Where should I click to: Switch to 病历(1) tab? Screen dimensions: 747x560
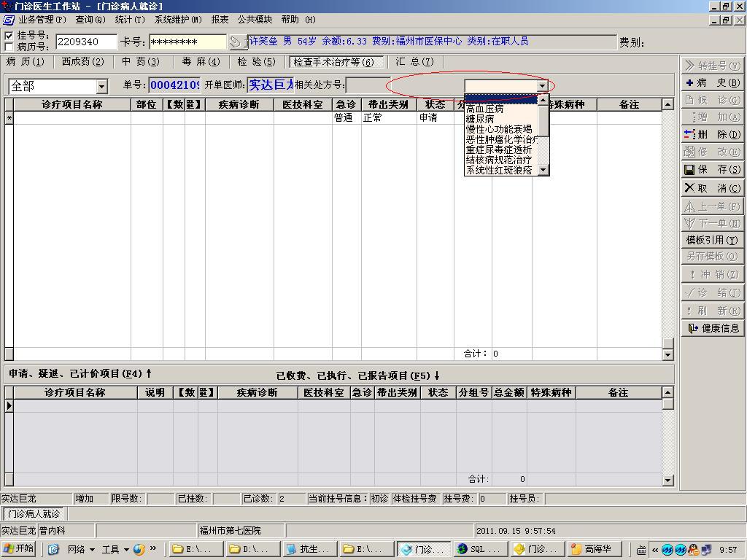(x=26, y=62)
